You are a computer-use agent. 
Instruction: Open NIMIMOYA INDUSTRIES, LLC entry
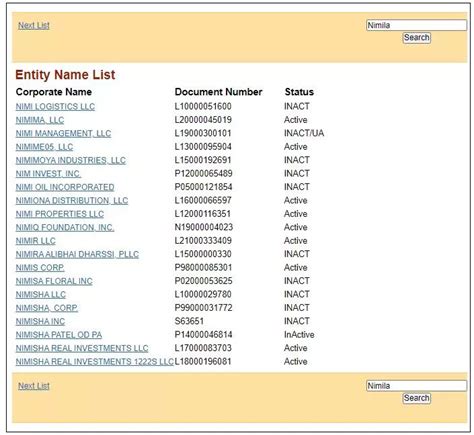pyautogui.click(x=71, y=160)
